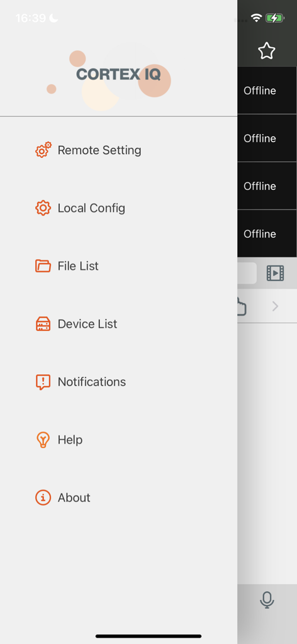Expand the right chevron arrow
297x644 pixels.
tap(275, 306)
